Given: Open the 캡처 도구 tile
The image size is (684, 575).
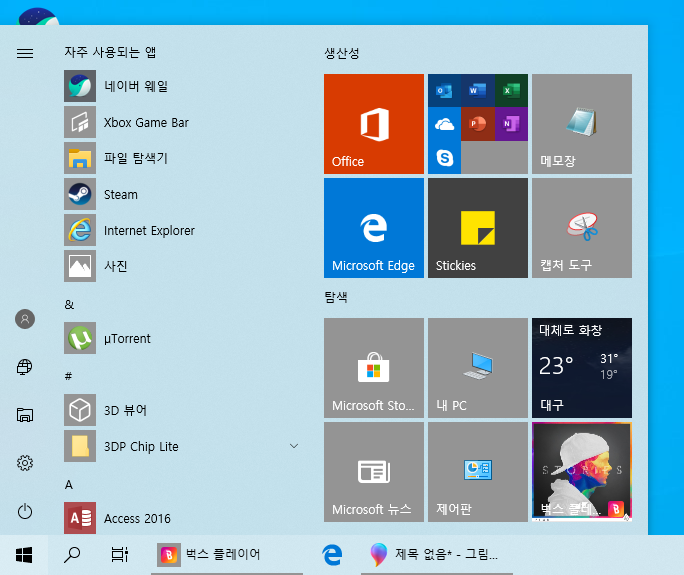Looking at the screenshot, I should coord(582,228).
